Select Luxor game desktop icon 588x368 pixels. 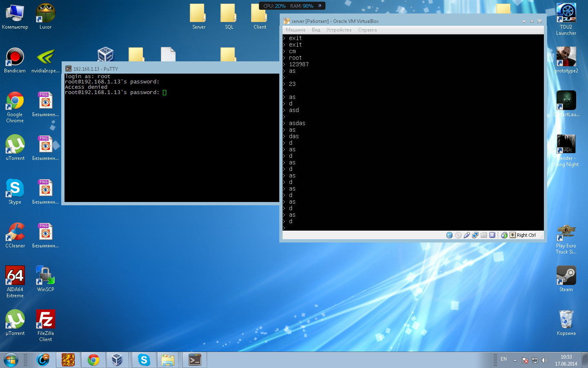[x=46, y=16]
